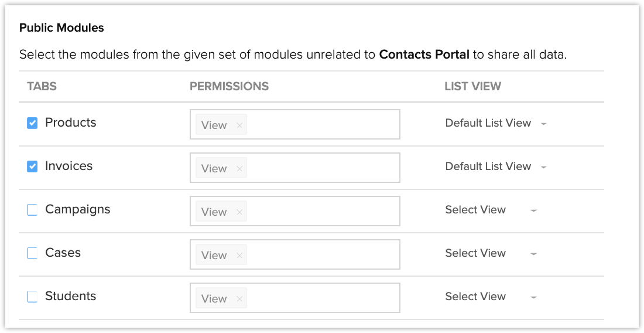This screenshot has height=333, width=644.
Task: Click the PERMISSIONS column header
Action: [229, 86]
